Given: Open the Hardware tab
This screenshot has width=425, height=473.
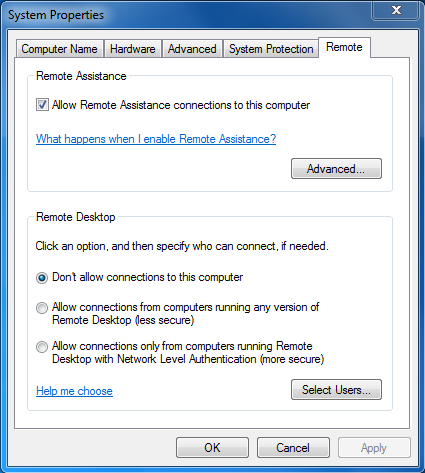Looking at the screenshot, I should point(133,49).
